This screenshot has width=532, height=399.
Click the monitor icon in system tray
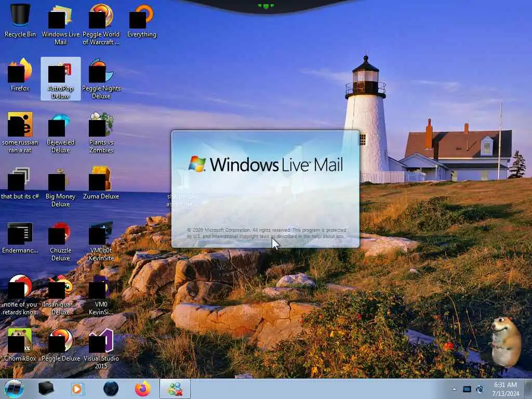point(467,389)
